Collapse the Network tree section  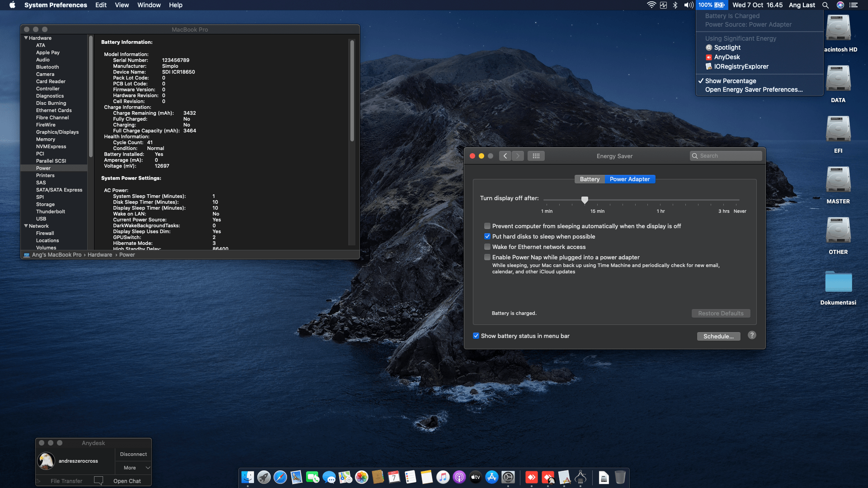(x=26, y=226)
